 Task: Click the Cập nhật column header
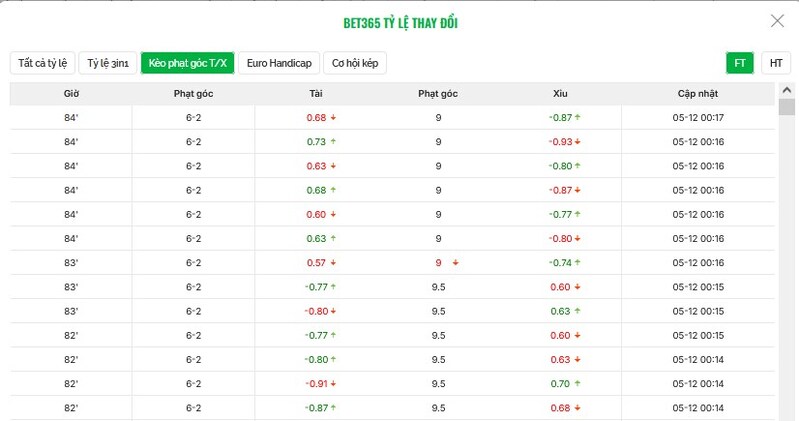tap(698, 93)
